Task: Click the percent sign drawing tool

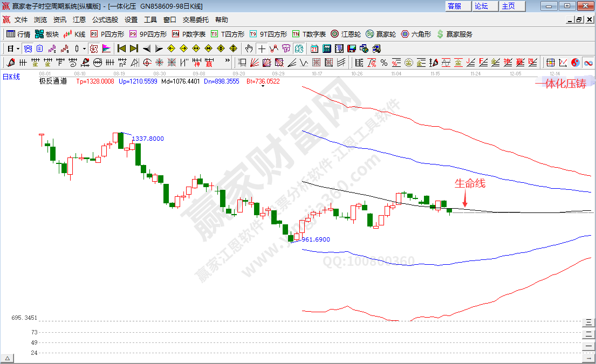Action: click(x=384, y=62)
